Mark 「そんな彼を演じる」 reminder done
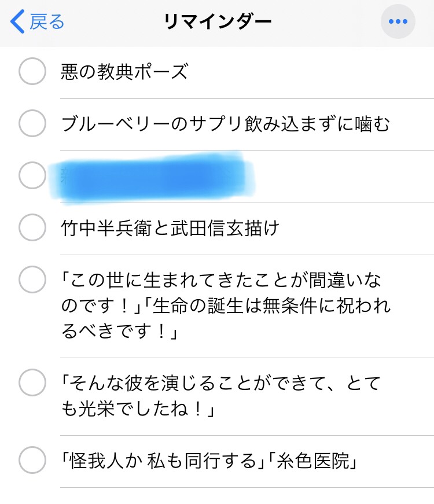The image size is (434, 504). coord(32,382)
